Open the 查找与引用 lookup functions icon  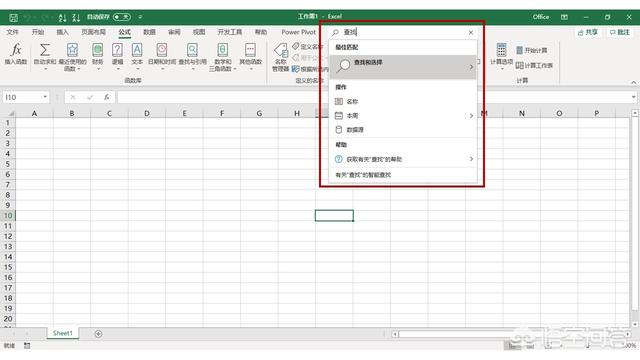pyautogui.click(x=192, y=50)
